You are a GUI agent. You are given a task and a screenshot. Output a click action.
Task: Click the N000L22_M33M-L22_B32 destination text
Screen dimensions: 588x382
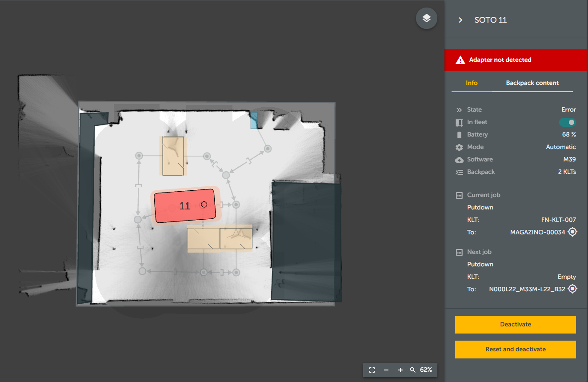tap(527, 289)
